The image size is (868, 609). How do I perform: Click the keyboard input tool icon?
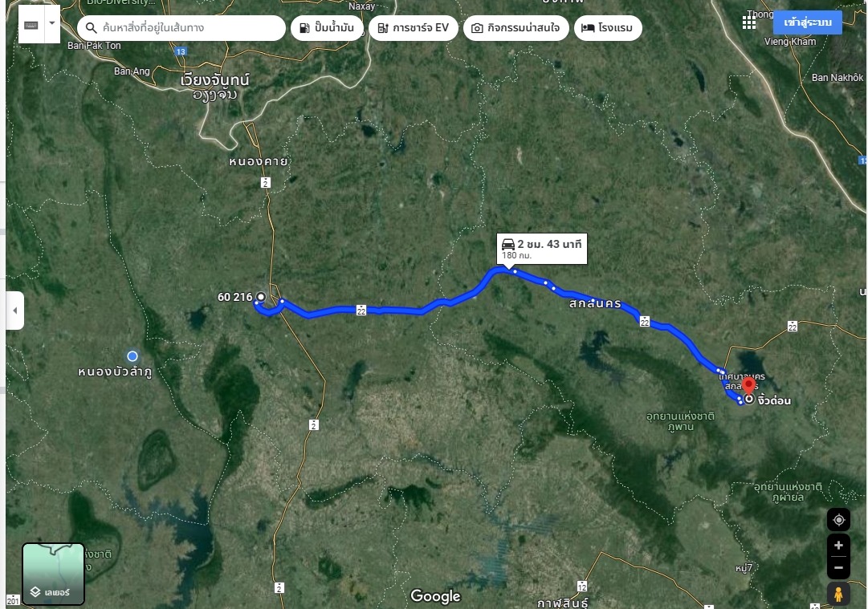tap(31, 25)
